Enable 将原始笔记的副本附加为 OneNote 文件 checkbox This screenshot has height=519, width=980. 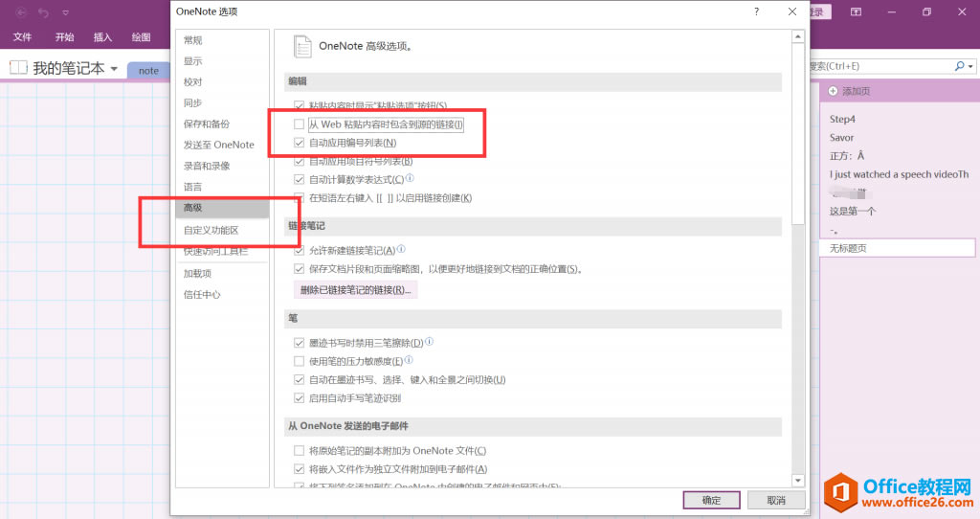click(299, 450)
